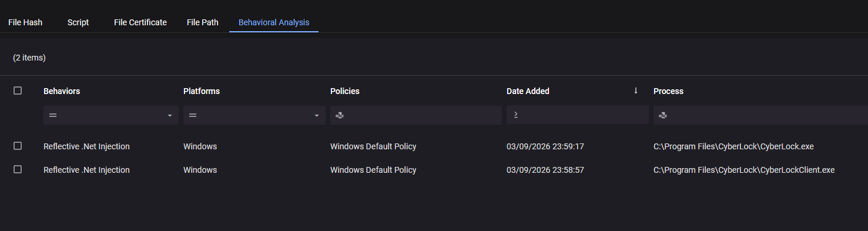Viewport: 868px width, 231px height.
Task: Click Reflective .Net Injection in CyberLock.exe row
Action: pos(86,146)
